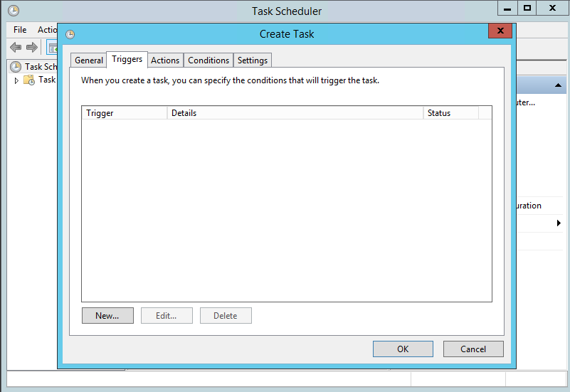
Task: Open the File menu in Task Scheduler
Action: [20, 30]
